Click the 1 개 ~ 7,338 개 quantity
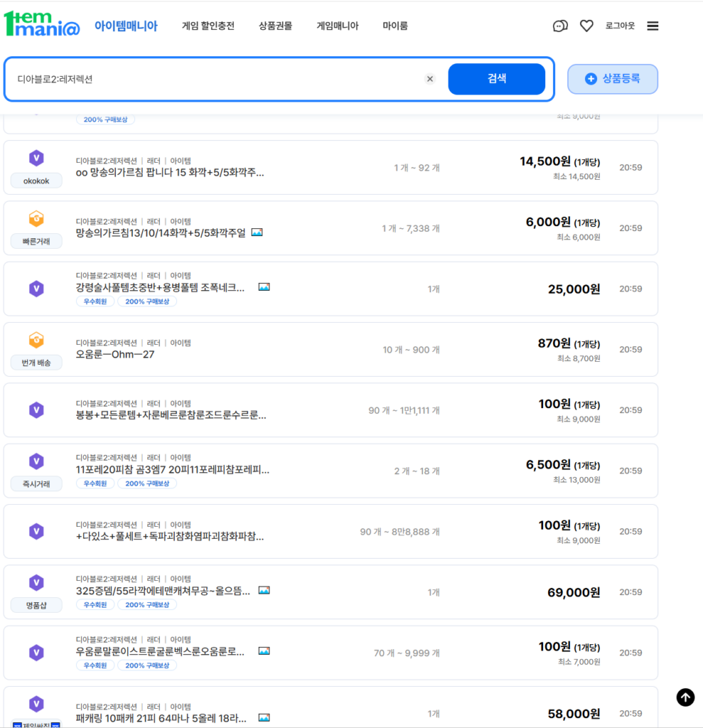 click(410, 228)
